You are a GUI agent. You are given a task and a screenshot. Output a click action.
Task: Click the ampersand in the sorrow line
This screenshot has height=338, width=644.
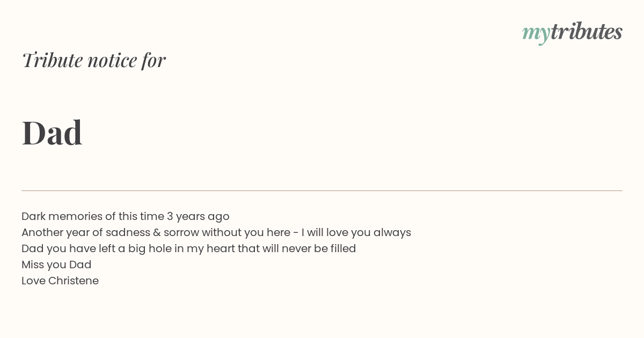157,233
